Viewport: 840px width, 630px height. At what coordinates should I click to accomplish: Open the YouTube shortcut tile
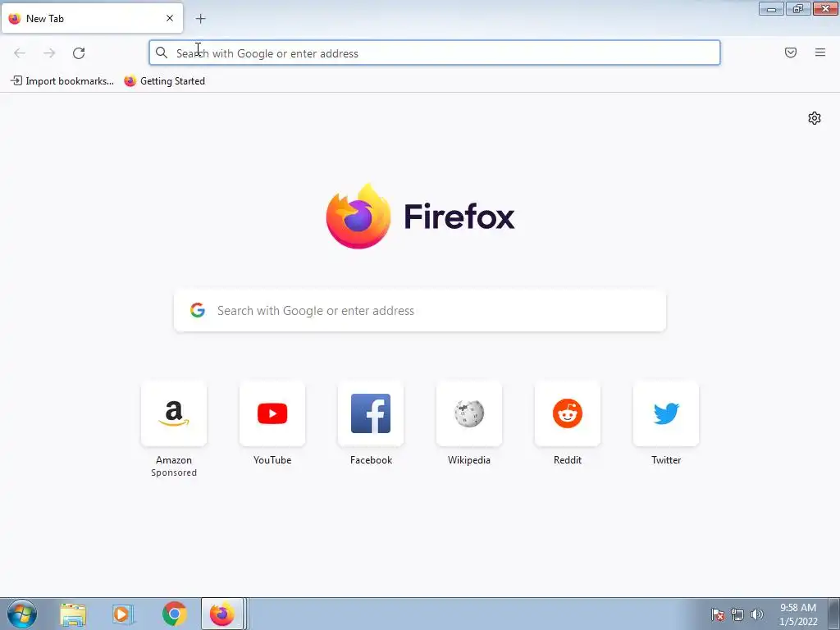pos(272,413)
